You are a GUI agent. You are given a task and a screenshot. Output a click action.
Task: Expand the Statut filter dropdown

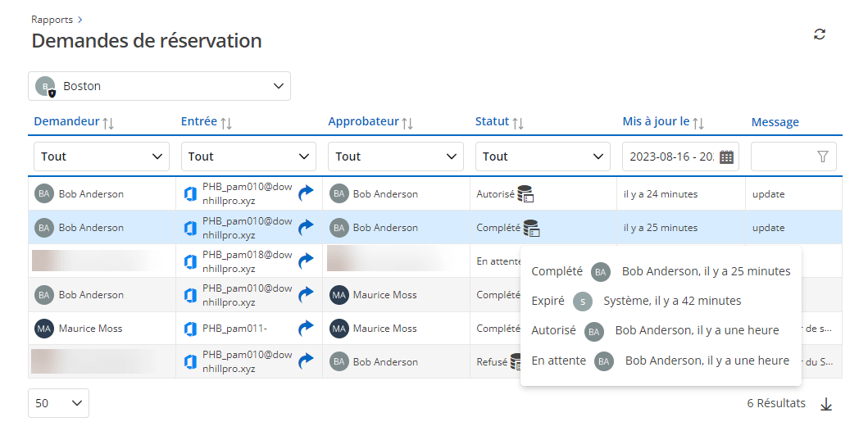543,157
